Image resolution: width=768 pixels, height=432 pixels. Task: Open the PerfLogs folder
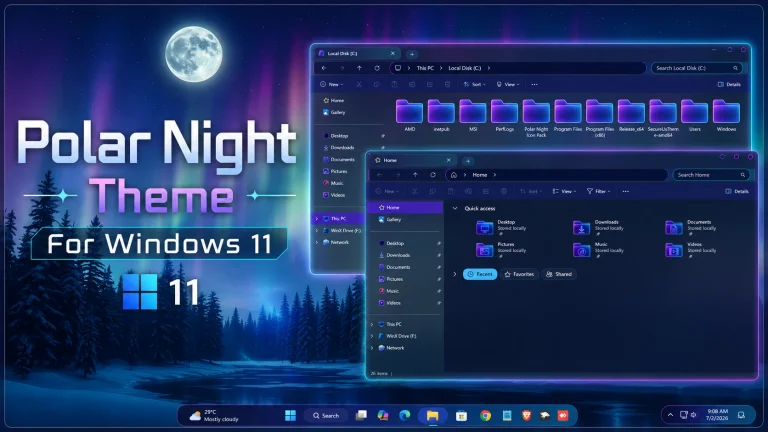point(504,115)
